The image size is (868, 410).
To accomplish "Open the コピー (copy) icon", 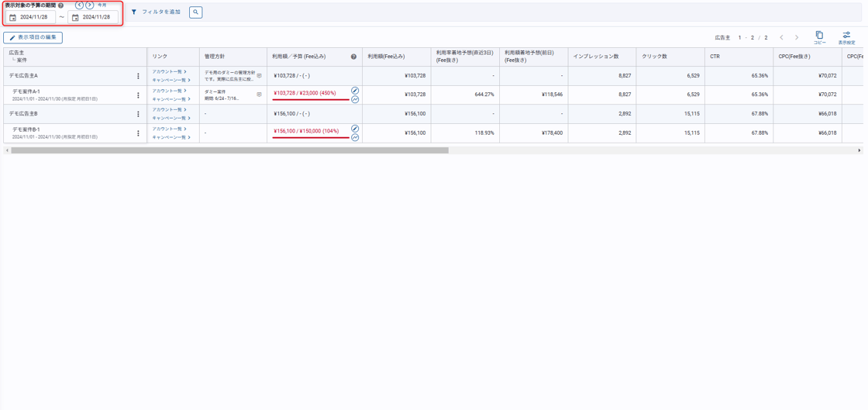I will click(819, 36).
